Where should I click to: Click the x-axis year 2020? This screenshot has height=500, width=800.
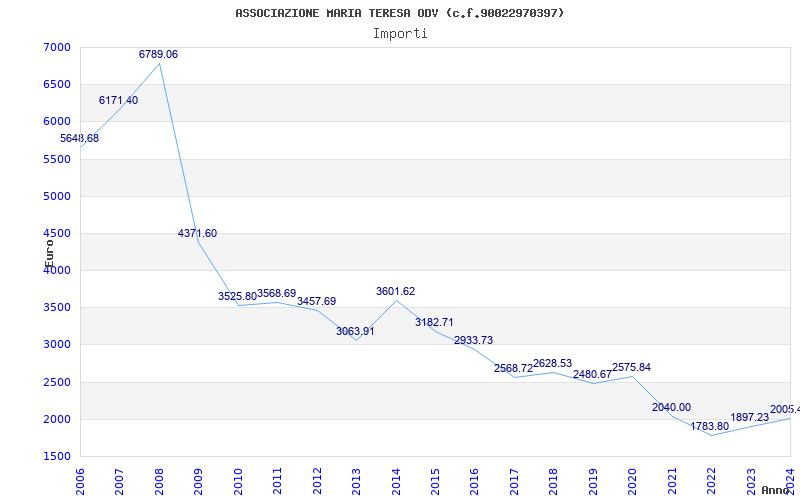point(633,481)
